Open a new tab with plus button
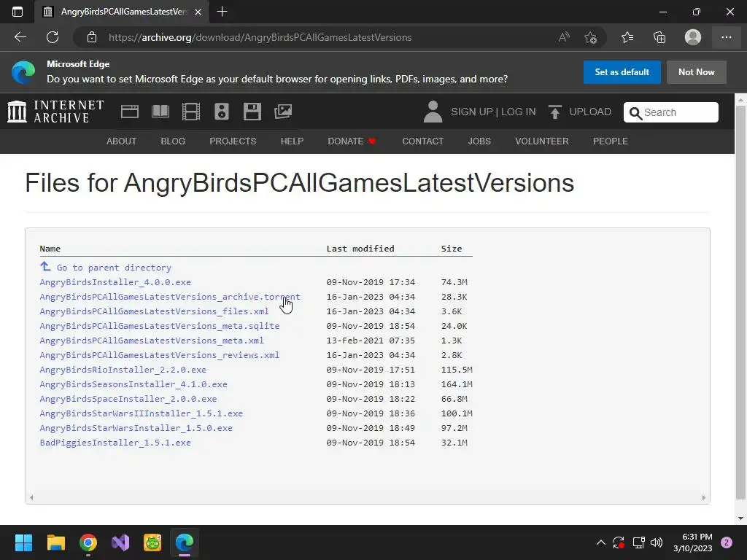747x560 pixels. point(222,12)
